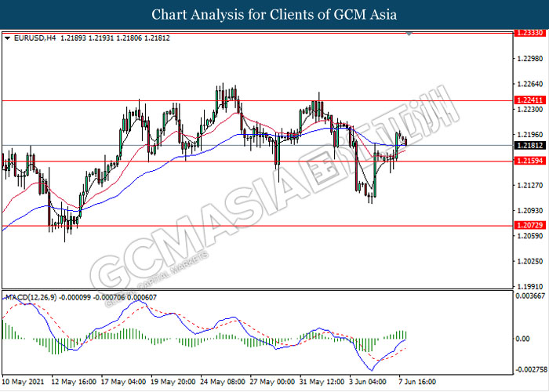The height and width of the screenshot is (392, 549).
Task: Click the 1.21960 price axis value
Action: coord(529,134)
